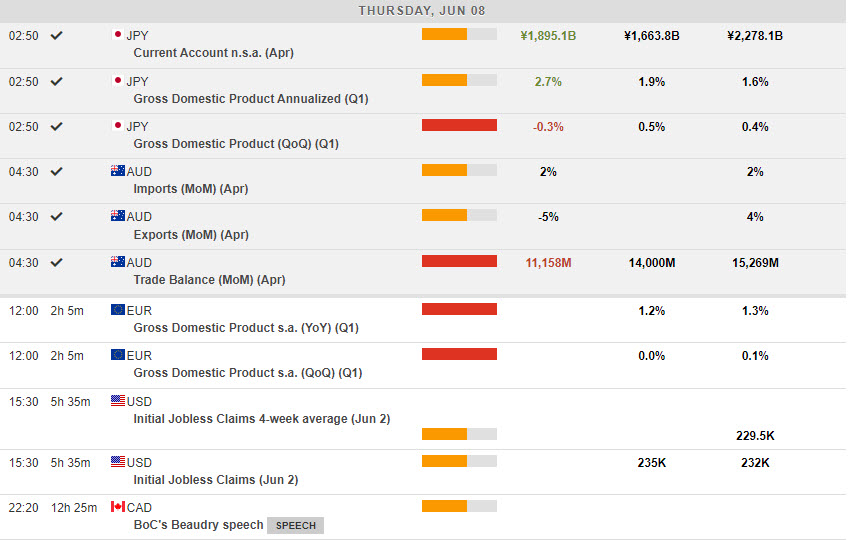Open the Gross Domestic Product (QoQ) (Q1) JPY event
Viewport: 848px width, 540px height.
pyautogui.click(x=235, y=144)
